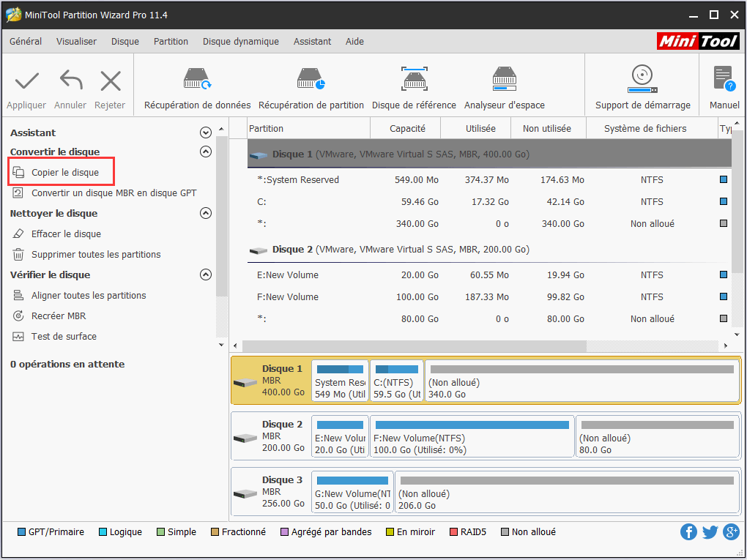Click Supprimer toutes les partitions link
Viewport: 747px width, 560px height.
pyautogui.click(x=96, y=254)
